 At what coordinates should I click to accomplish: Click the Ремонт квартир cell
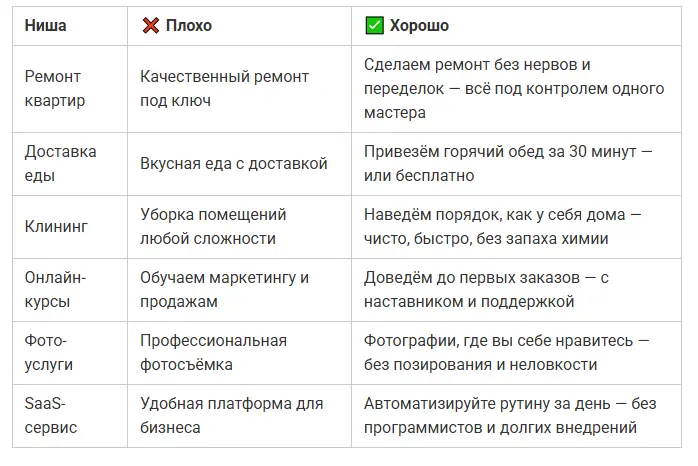point(55,89)
